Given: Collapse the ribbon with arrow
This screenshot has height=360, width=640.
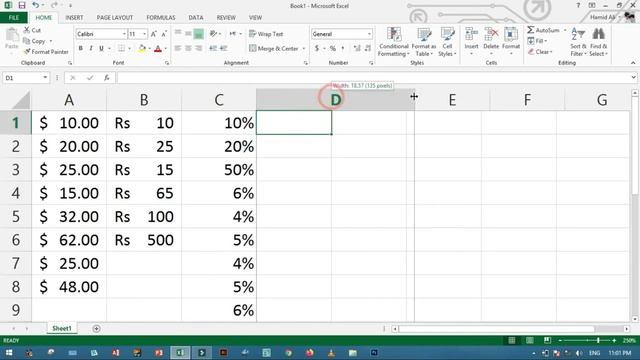Looking at the screenshot, I should pos(633,63).
